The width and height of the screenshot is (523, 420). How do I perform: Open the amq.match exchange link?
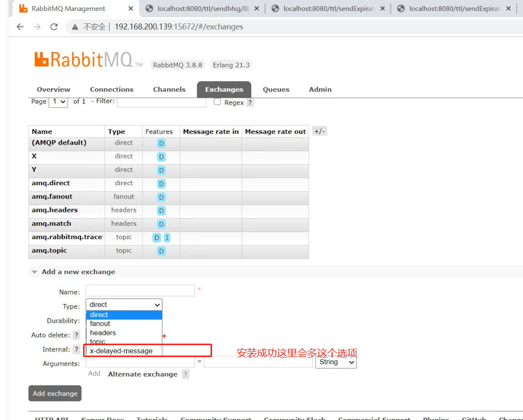(x=52, y=224)
